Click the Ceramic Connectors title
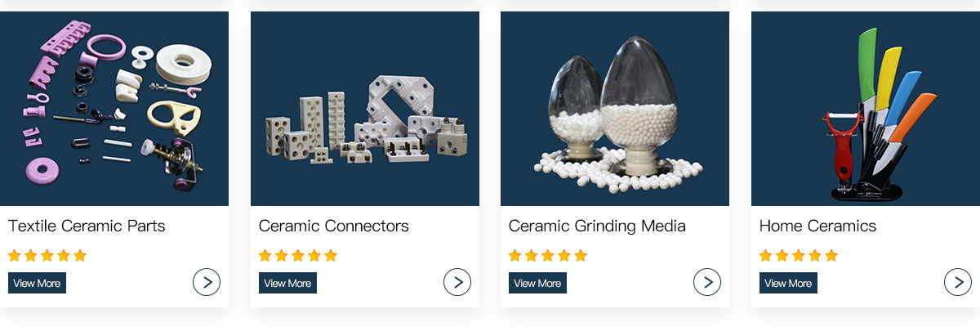 (x=334, y=226)
